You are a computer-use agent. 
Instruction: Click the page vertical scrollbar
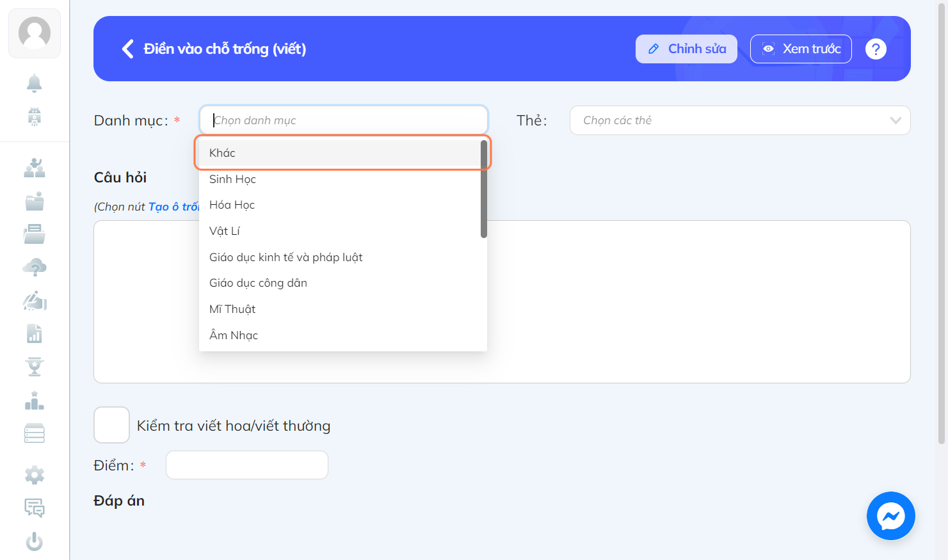(x=942, y=224)
